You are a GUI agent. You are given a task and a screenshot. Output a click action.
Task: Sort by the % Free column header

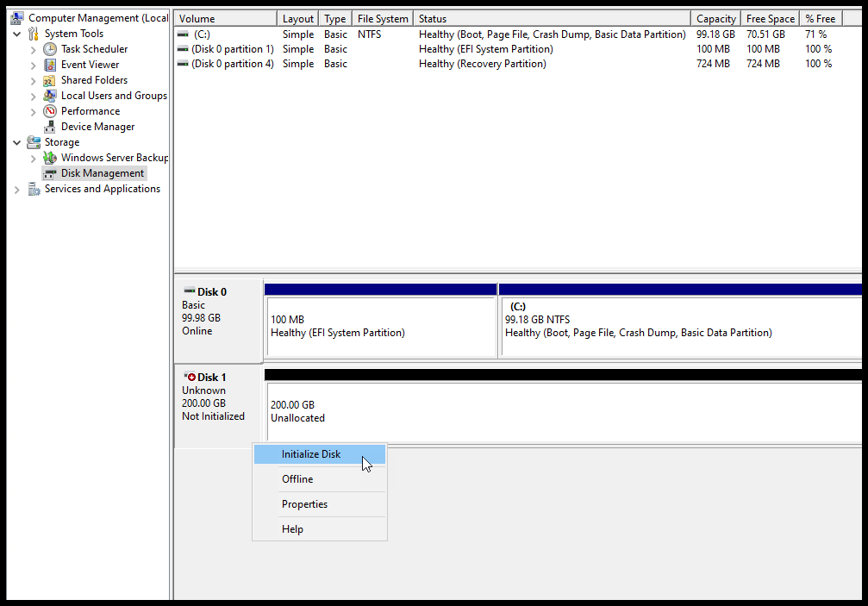pyautogui.click(x=821, y=19)
